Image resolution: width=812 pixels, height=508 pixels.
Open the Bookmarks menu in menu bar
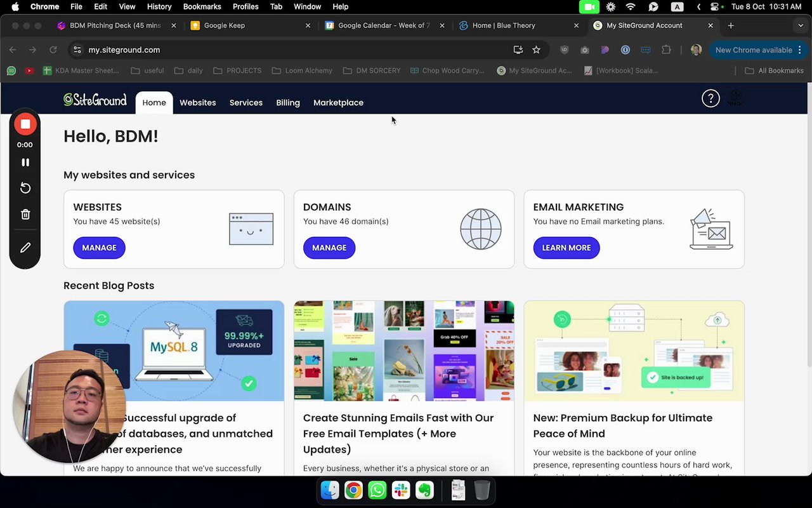202,6
